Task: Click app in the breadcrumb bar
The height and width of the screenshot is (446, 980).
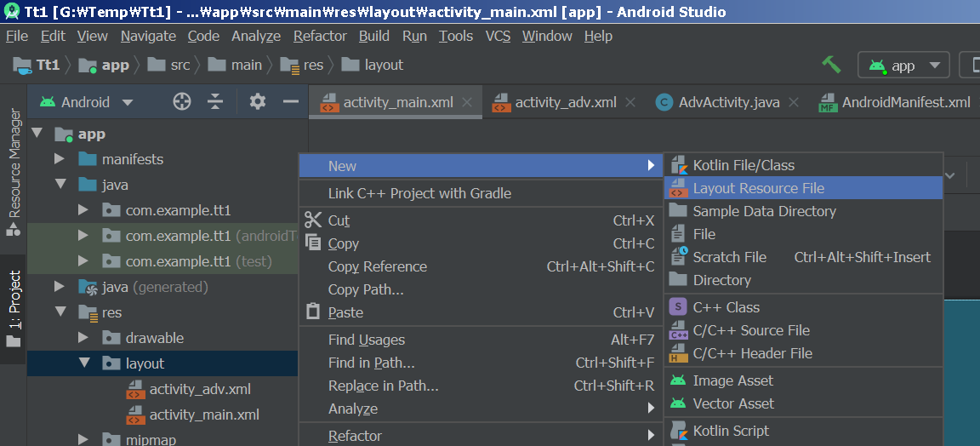Action: tap(105, 65)
